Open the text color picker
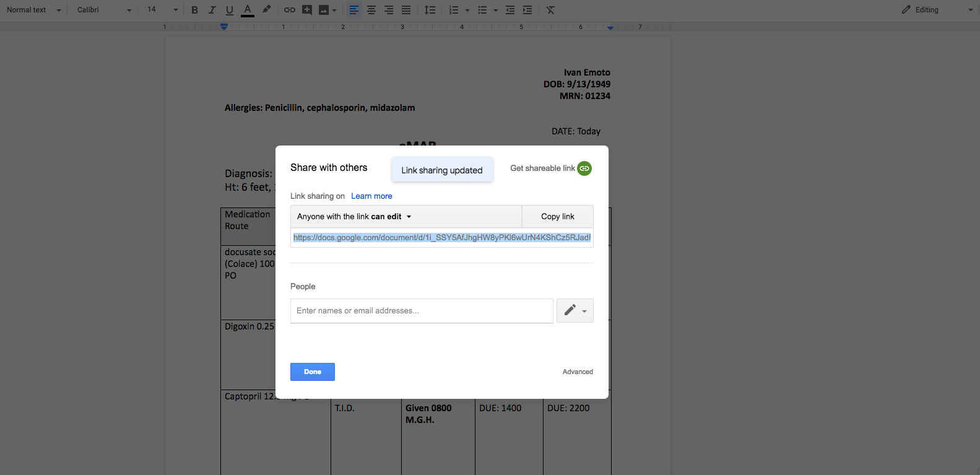 pos(248,10)
